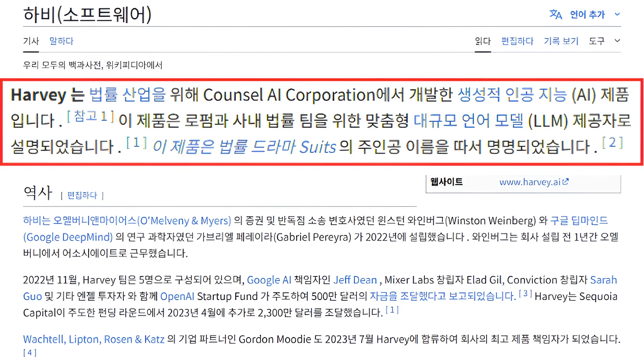Image resolution: width=644 pixels, height=364 pixels.
Task: Edit the 역사 section via 편집하다
Action: point(82,195)
